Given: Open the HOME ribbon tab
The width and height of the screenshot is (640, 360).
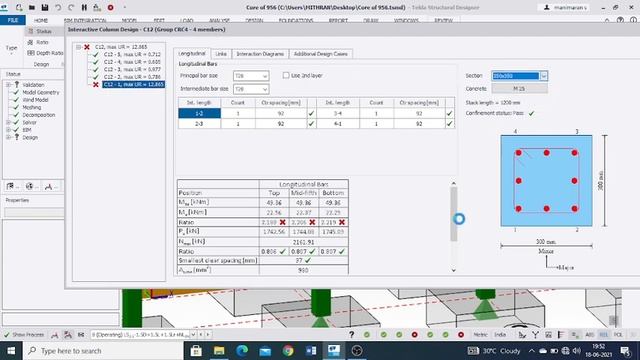Looking at the screenshot, I should click(x=41, y=20).
